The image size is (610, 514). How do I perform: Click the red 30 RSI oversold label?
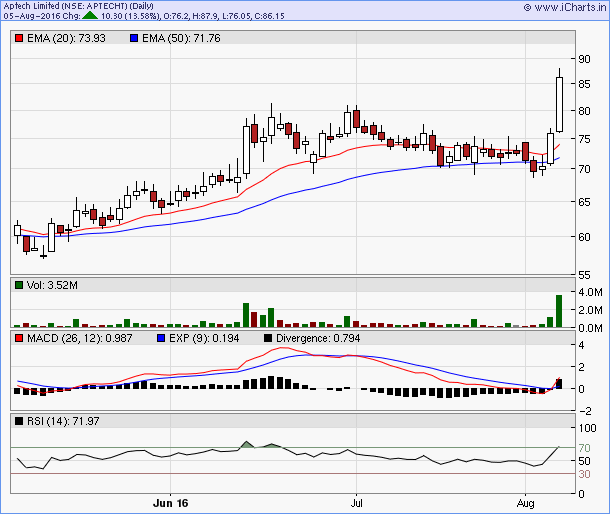[x=584, y=474]
